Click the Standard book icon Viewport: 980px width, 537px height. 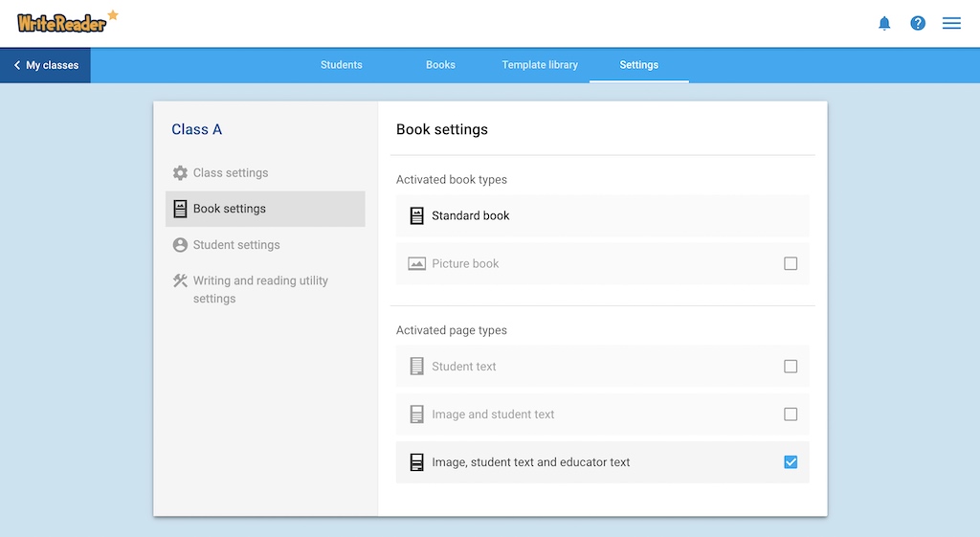coord(417,215)
